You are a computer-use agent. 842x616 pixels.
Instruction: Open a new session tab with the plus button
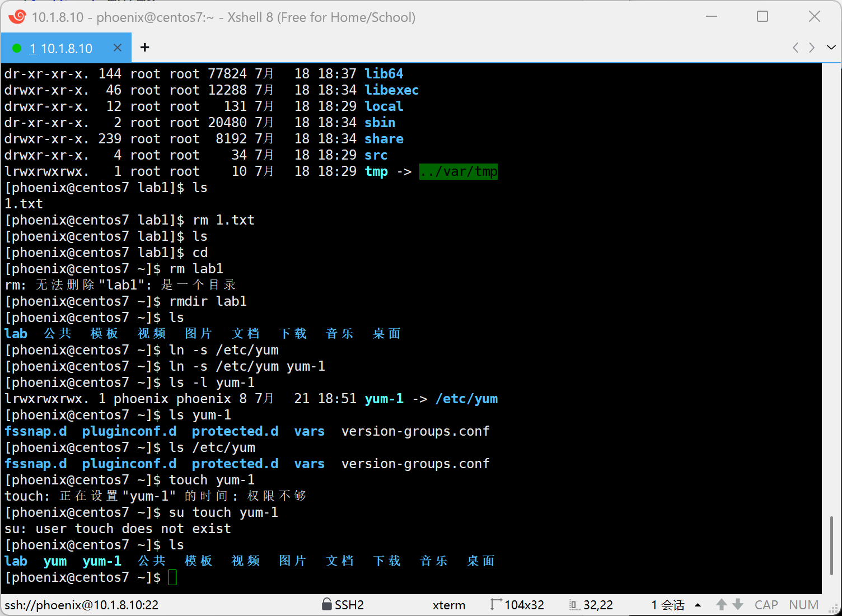coord(144,48)
